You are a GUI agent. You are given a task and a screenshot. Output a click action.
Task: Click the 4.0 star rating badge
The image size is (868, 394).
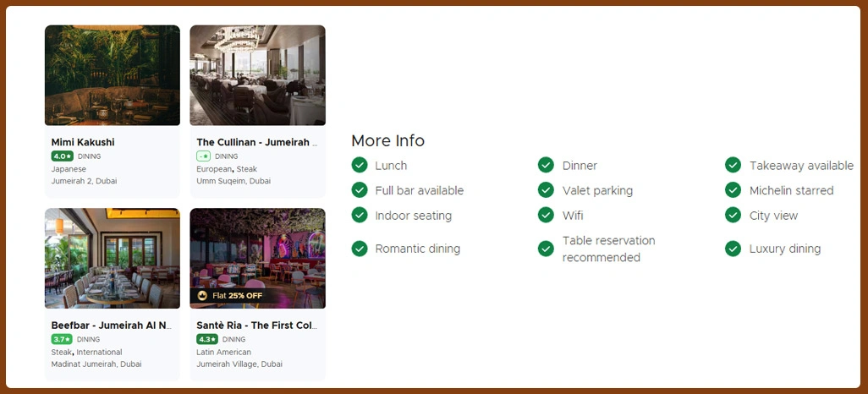[63, 156]
